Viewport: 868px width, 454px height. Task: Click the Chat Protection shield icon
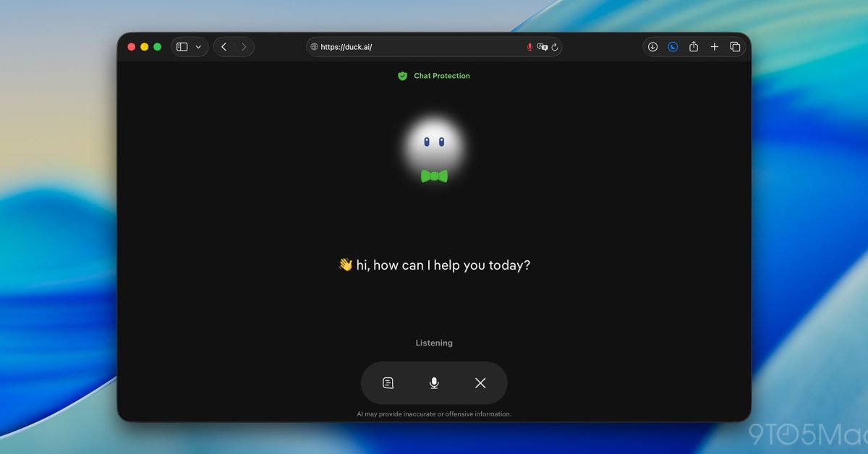tap(403, 75)
